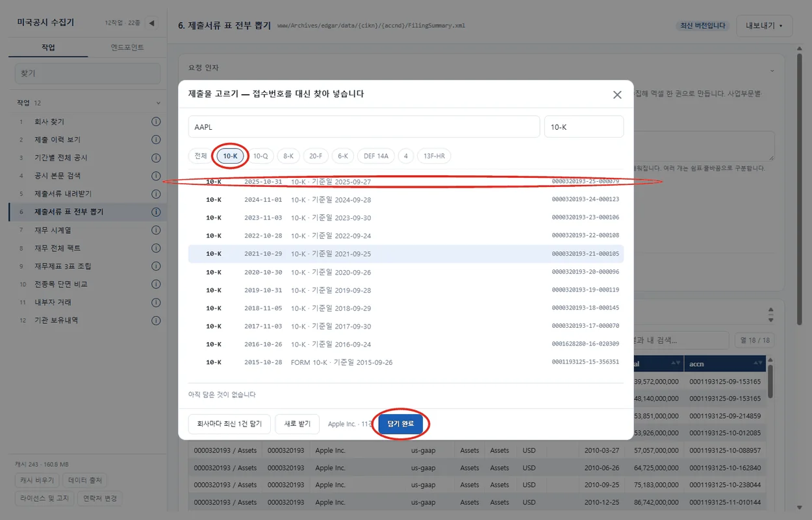Show info for 재무 전체 팩트 task

tap(156, 248)
